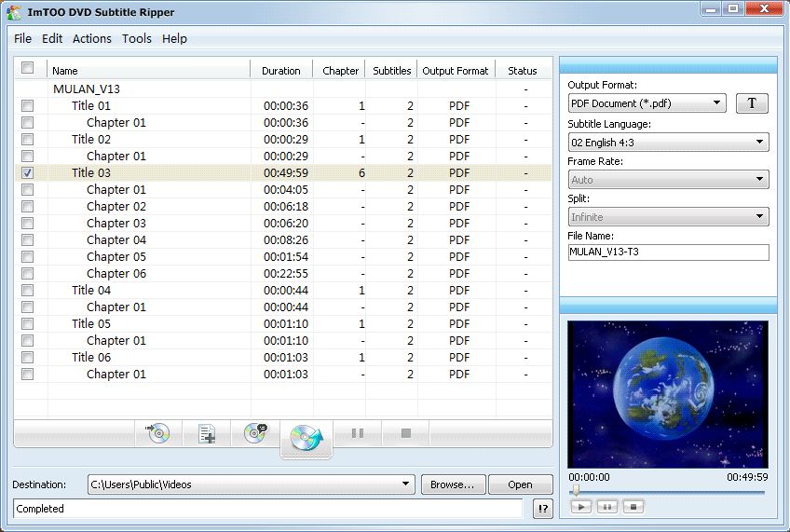The image size is (790, 532).
Task: Check the Title 05 checkbox
Action: pos(27,323)
